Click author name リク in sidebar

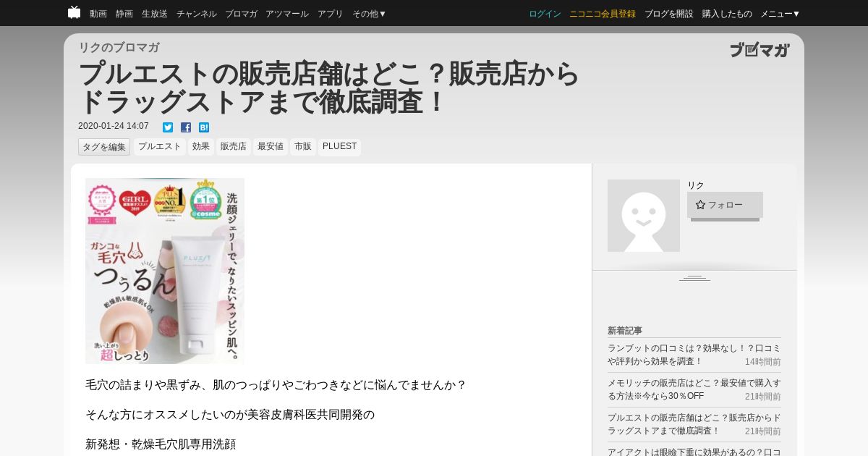point(696,185)
